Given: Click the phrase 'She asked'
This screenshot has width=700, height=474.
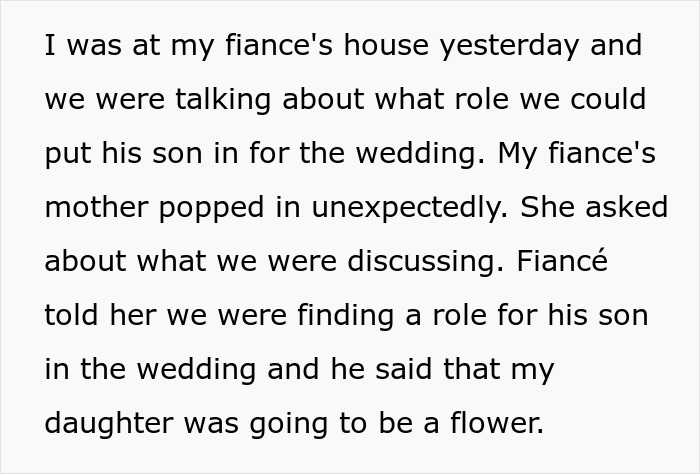Looking at the screenshot, I should [594, 207].
